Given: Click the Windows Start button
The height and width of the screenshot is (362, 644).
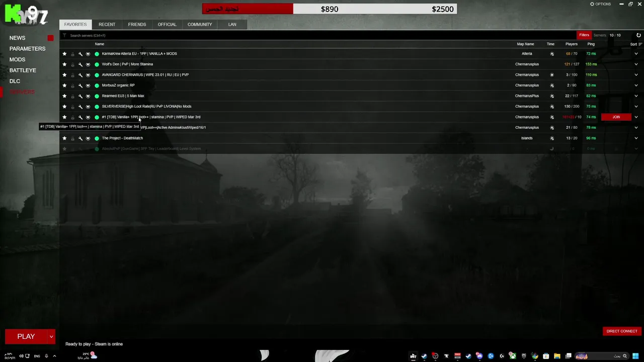Looking at the screenshot, I should (x=636, y=356).
